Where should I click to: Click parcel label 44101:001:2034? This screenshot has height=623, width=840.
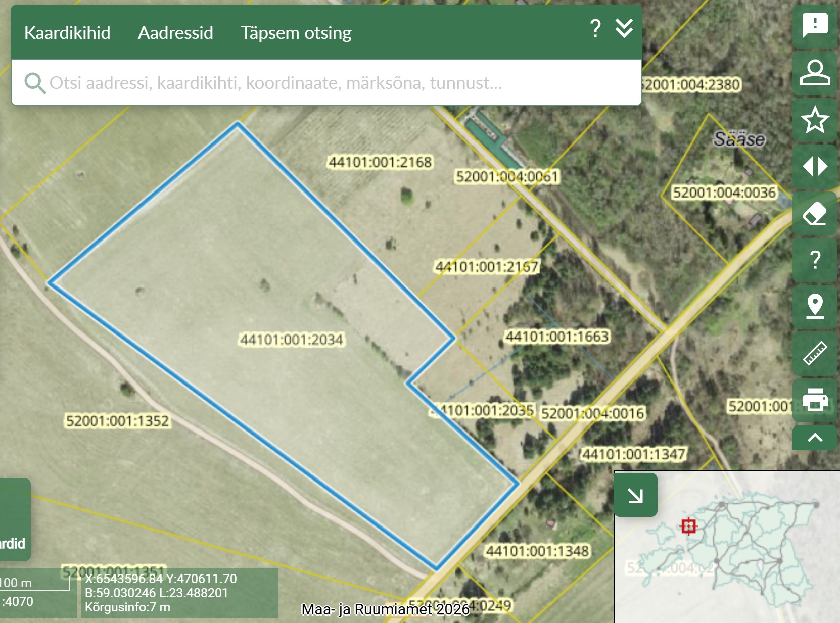pyautogui.click(x=292, y=340)
